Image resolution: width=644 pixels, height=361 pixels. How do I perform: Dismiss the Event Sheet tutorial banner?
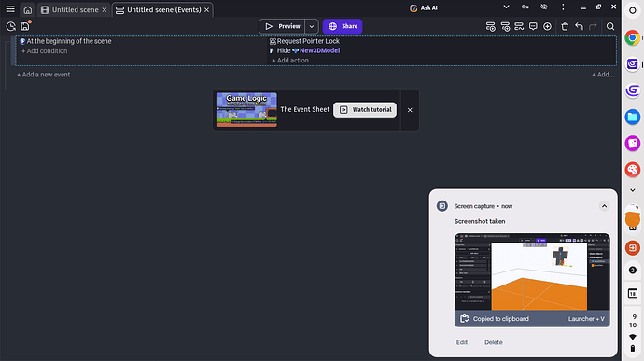410,110
